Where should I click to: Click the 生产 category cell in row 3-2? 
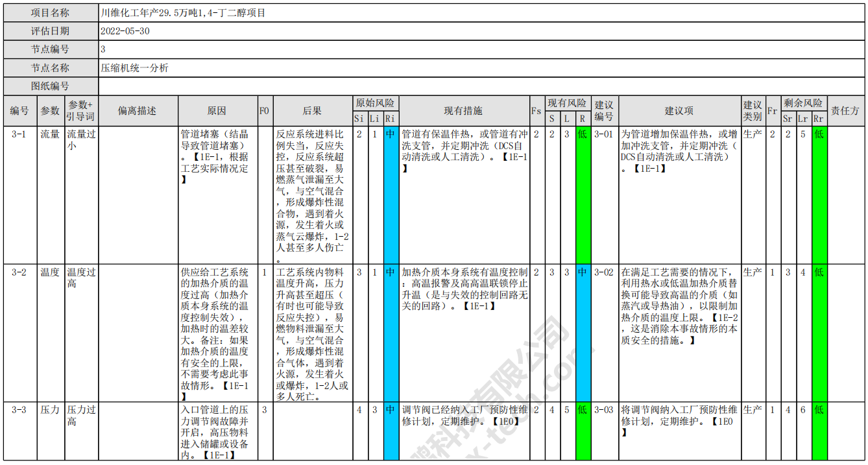(x=753, y=333)
